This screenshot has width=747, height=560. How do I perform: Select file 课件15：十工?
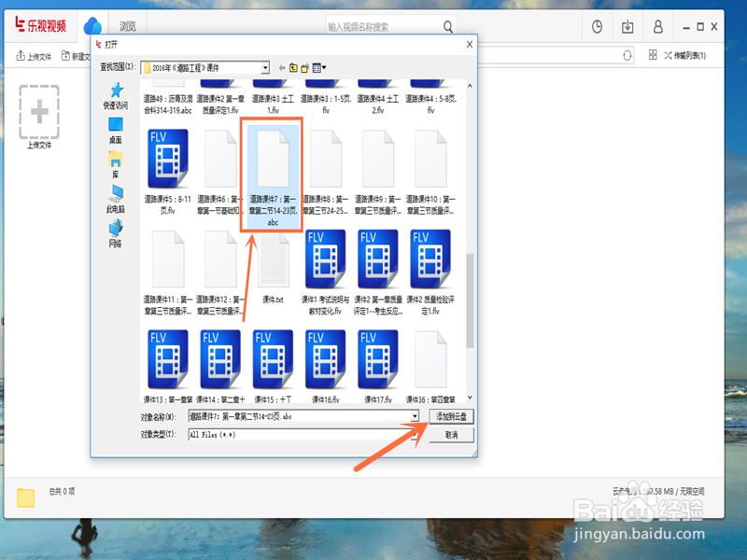[273, 366]
